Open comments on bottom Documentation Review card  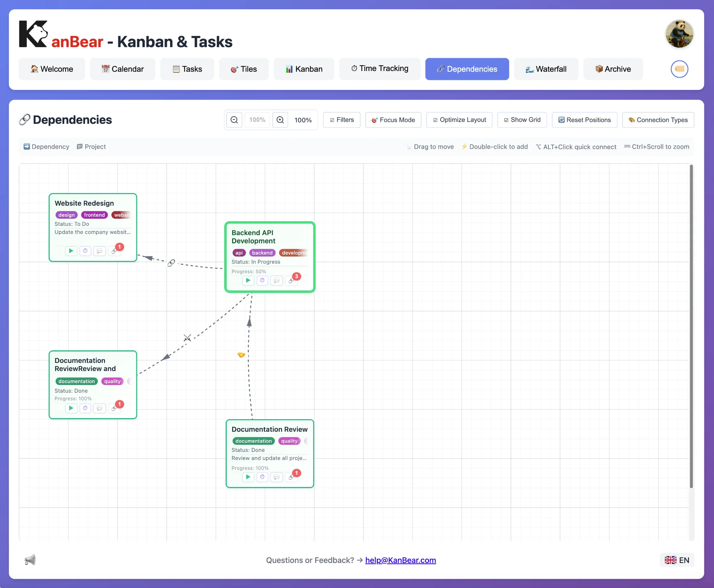click(277, 477)
